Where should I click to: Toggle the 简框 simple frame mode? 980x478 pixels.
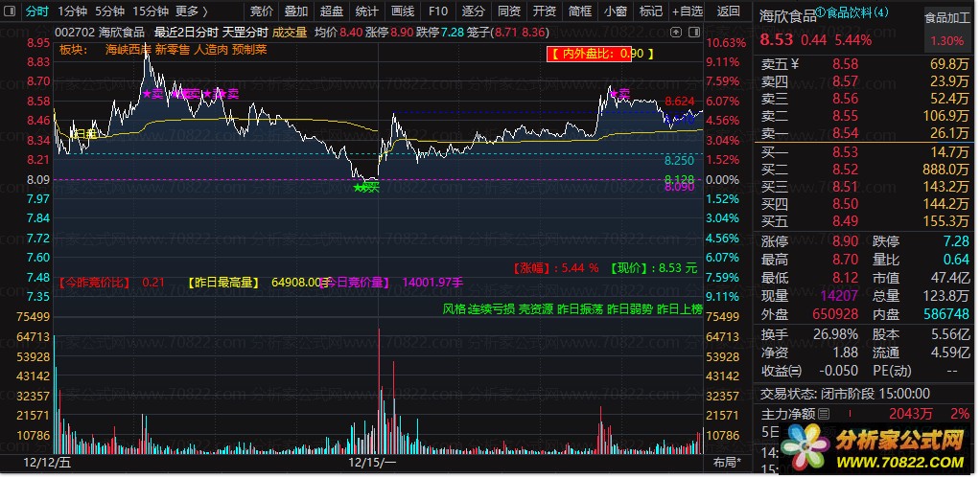[581, 11]
